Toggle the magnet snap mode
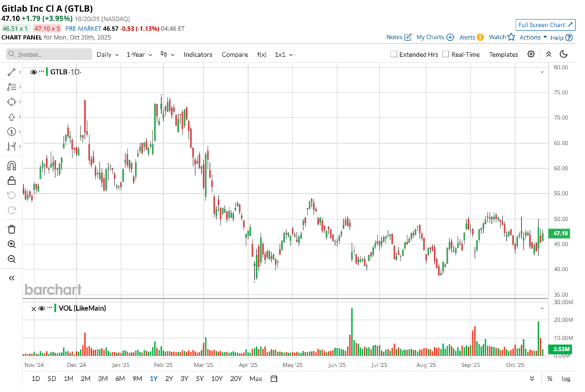Image resolution: width=585 pixels, height=392 pixels. pyautogui.click(x=12, y=166)
